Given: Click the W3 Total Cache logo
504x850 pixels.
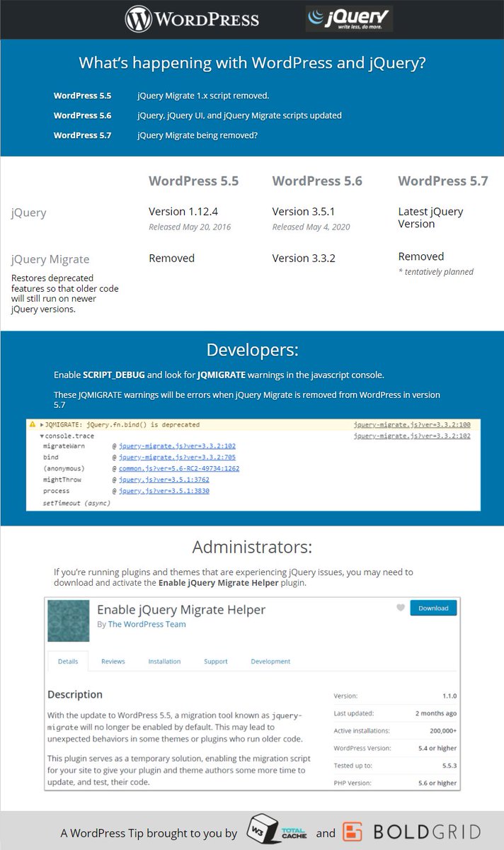Looking at the screenshot, I should 277,828.
